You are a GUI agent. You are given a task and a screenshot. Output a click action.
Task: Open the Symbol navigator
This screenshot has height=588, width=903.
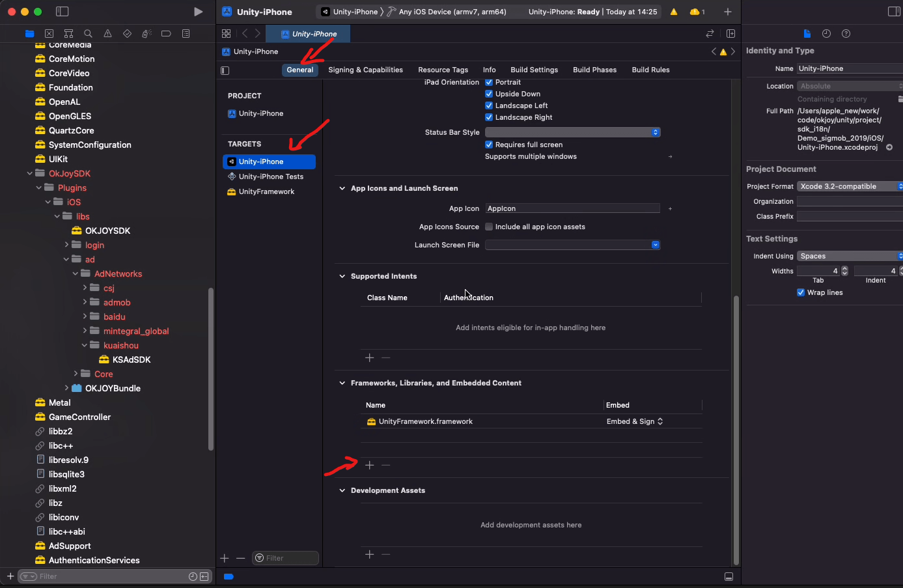coord(68,34)
